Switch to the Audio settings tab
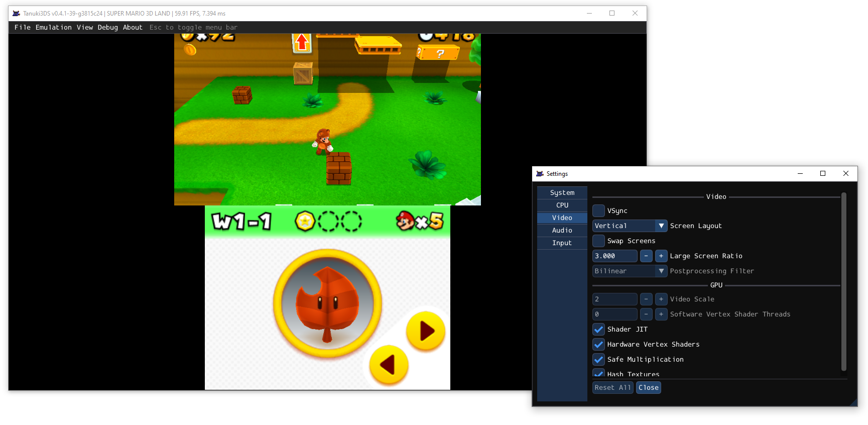868x425 pixels. point(562,231)
